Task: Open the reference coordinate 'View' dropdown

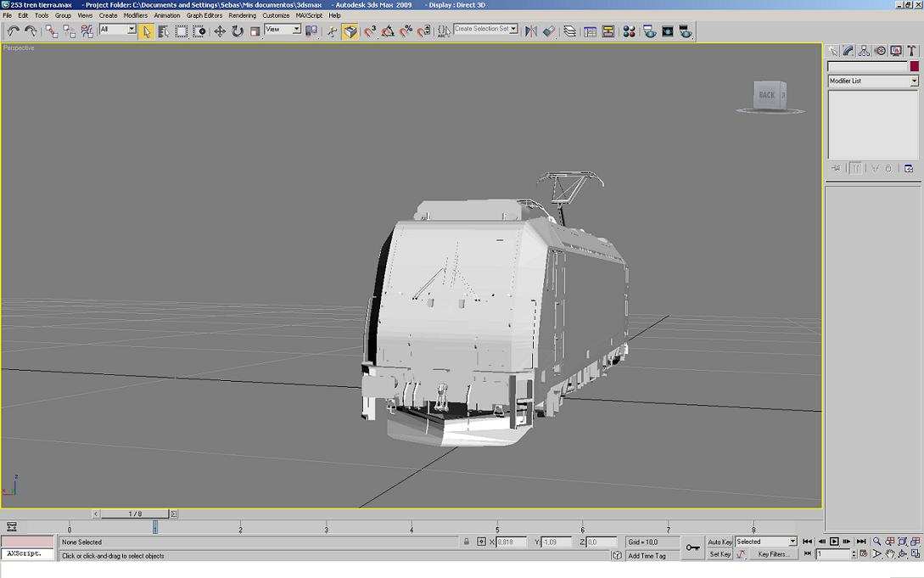Action: 296,30
